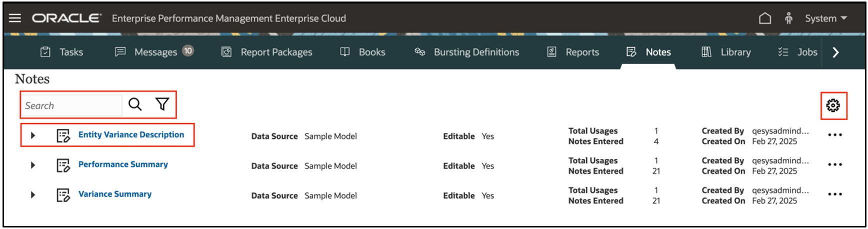Image resolution: width=868 pixels, height=229 pixels.
Task: Expand the Variance Summary row
Action: pos(33,194)
